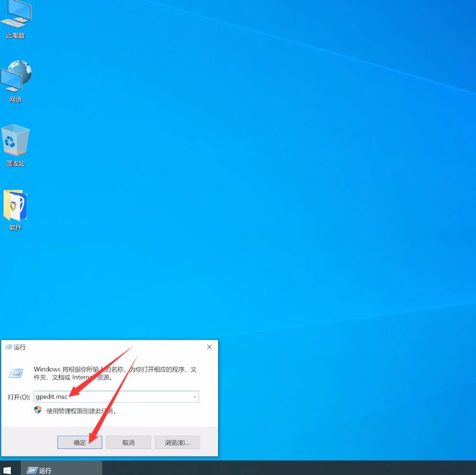Select the 软件 folder icon
The image size is (476, 475).
(15, 209)
